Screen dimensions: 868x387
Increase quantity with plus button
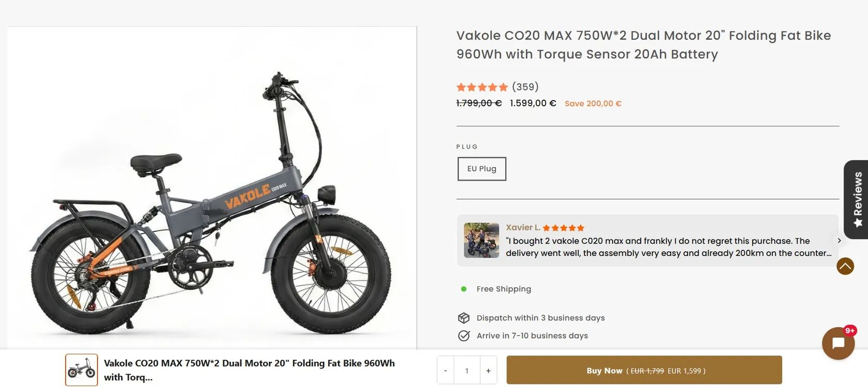pos(488,370)
